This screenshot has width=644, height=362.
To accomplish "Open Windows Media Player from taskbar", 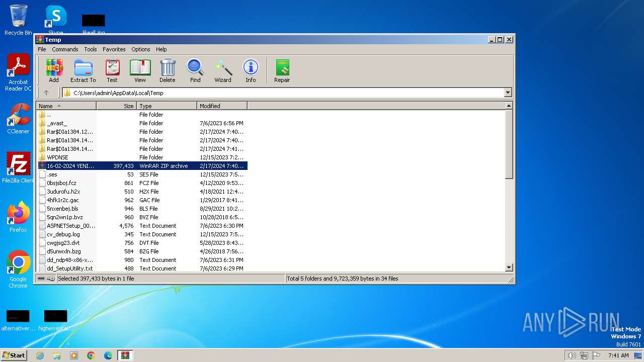I will [x=74, y=355].
